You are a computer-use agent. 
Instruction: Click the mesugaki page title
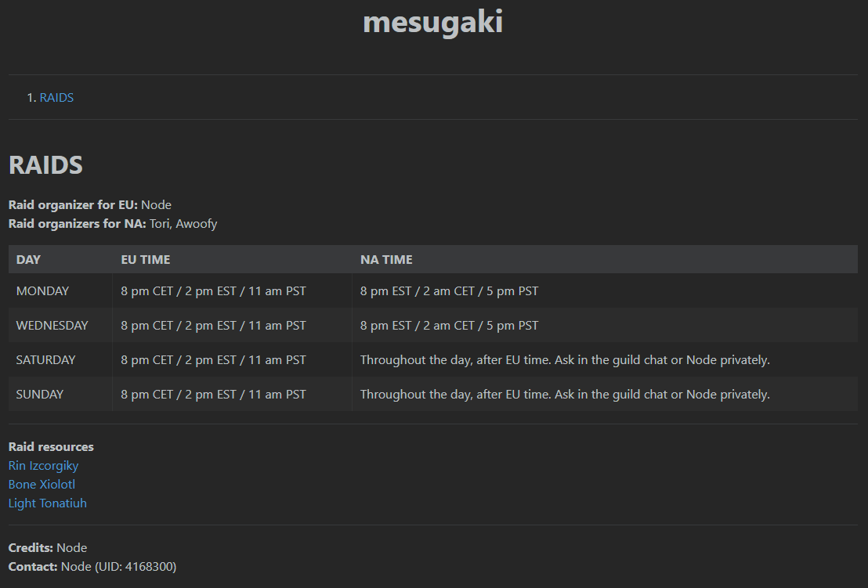coord(433,22)
